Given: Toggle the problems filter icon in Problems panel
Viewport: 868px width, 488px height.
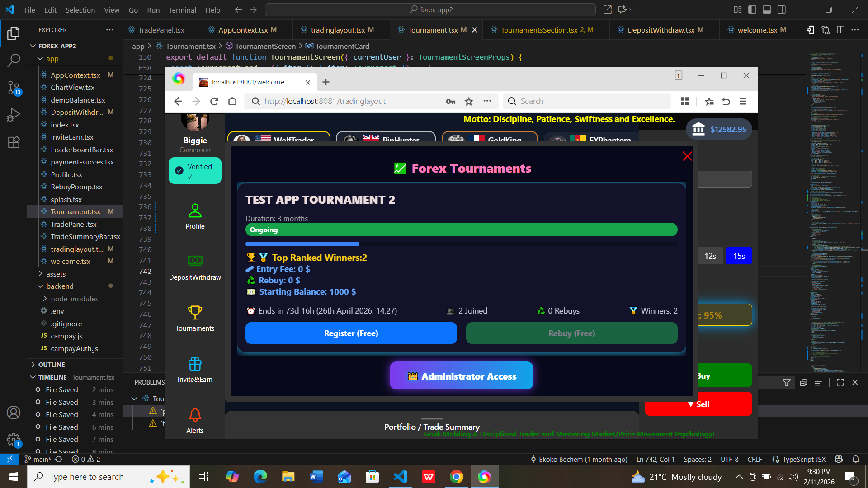Looking at the screenshot, I should pyautogui.click(x=787, y=382).
